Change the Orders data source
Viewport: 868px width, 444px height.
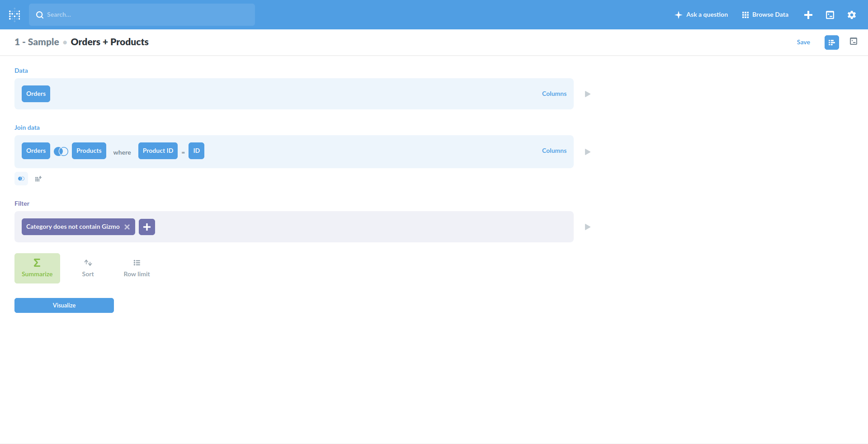click(36, 94)
